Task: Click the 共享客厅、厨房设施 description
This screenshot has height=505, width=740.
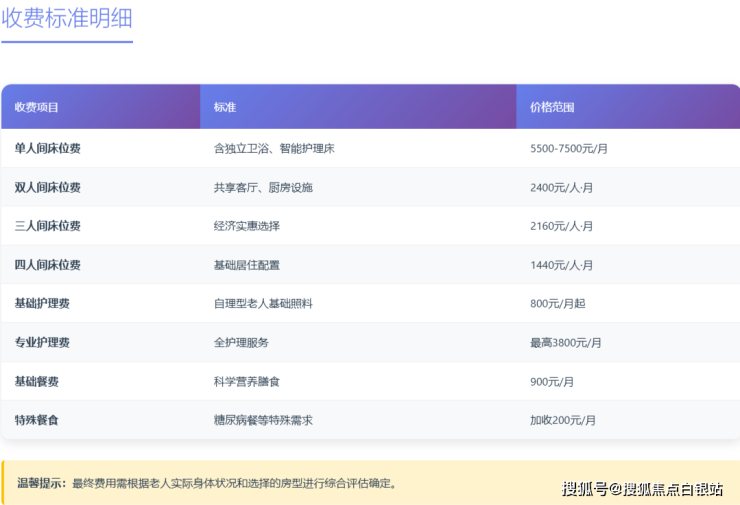Action: click(263, 187)
